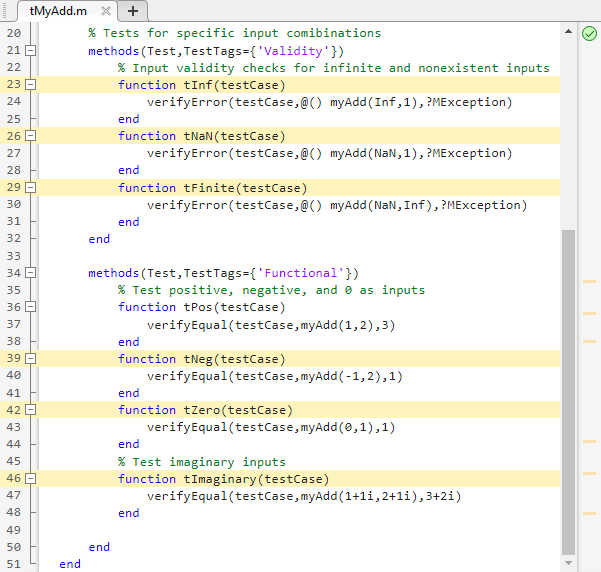The width and height of the screenshot is (601, 572).
Task: Click the scroll up arrow of the scrollbar
Action: [x=568, y=31]
